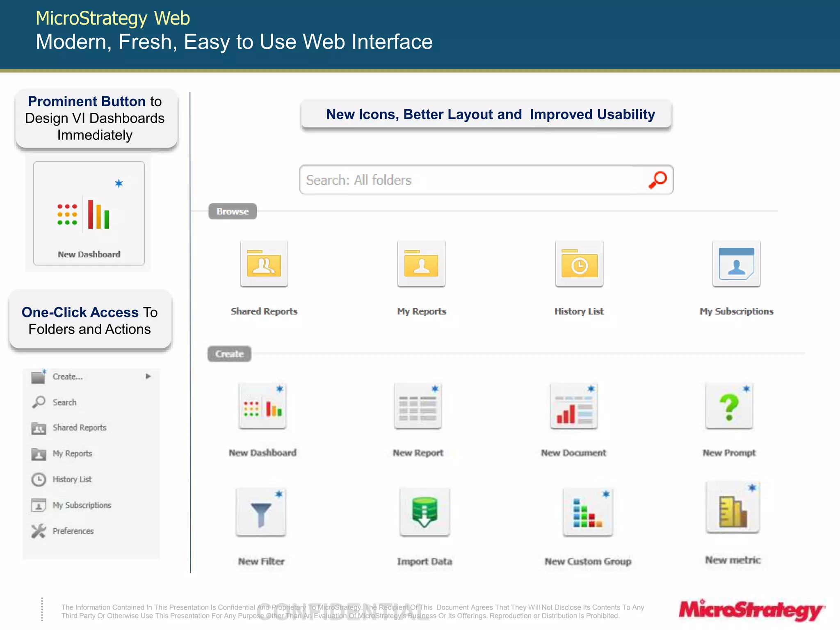Viewport: 840px width, 630px height.
Task: Click the MicroStrategy logo
Action: coord(751,611)
